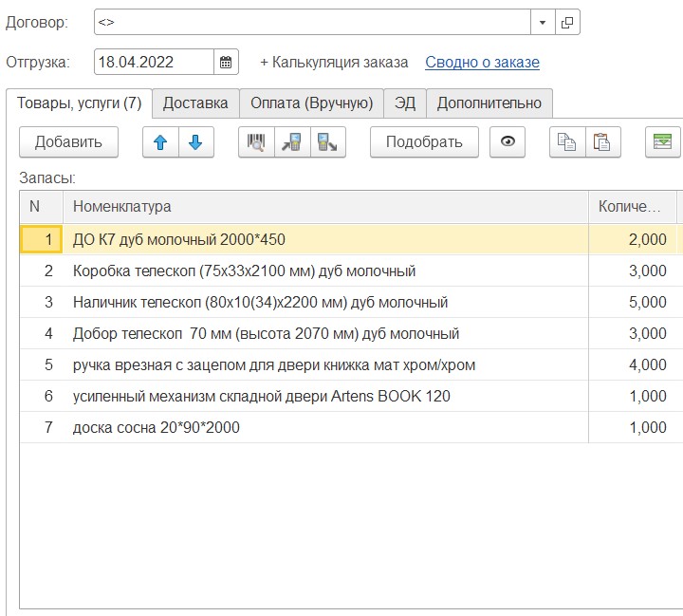This screenshot has width=683, height=616.
Task: Select the Дополнительно tab
Action: tap(489, 103)
